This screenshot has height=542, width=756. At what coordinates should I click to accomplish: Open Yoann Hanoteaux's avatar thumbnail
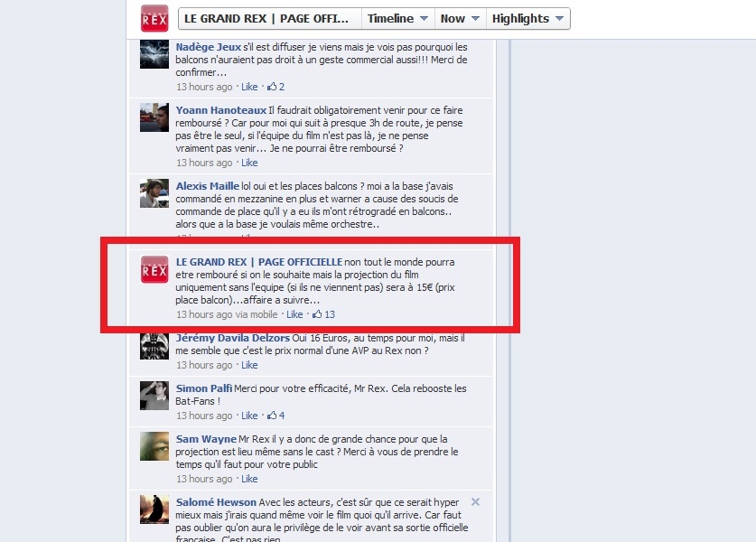click(x=154, y=117)
